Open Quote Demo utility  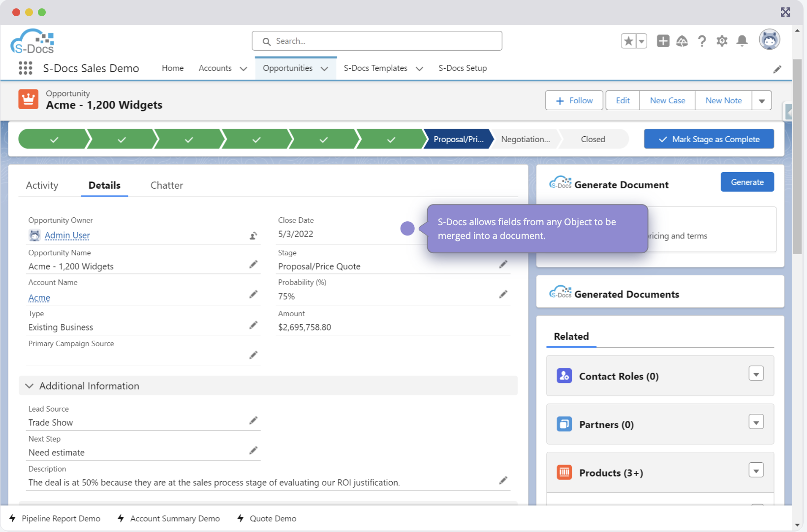[267, 519]
